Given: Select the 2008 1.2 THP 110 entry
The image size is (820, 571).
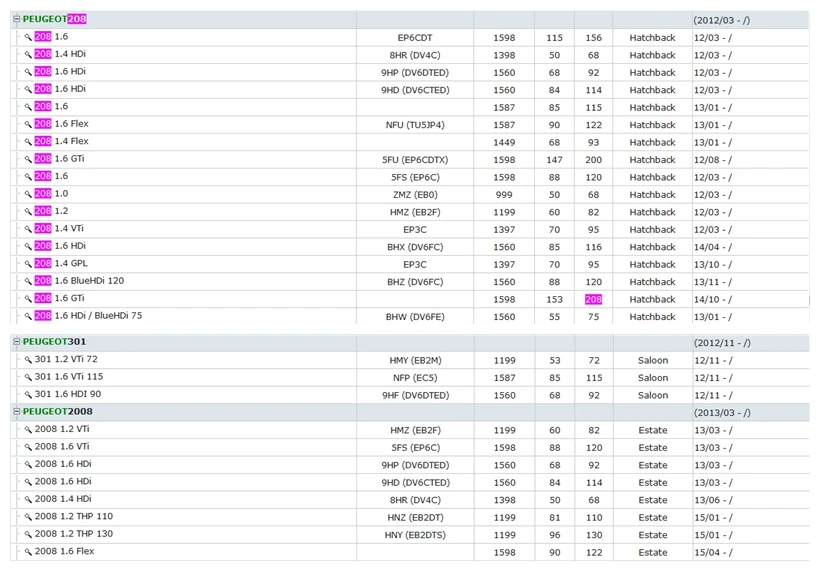Looking at the screenshot, I should (74, 516).
